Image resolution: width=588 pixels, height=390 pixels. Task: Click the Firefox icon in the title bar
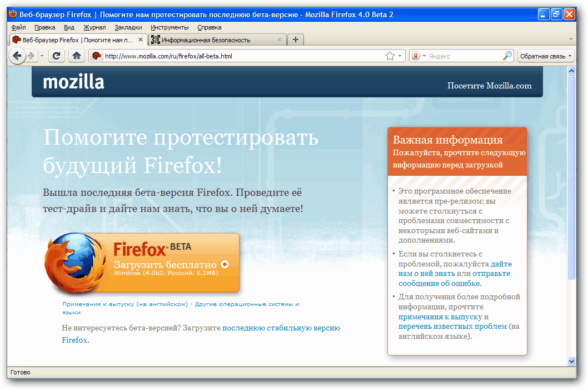click(12, 14)
